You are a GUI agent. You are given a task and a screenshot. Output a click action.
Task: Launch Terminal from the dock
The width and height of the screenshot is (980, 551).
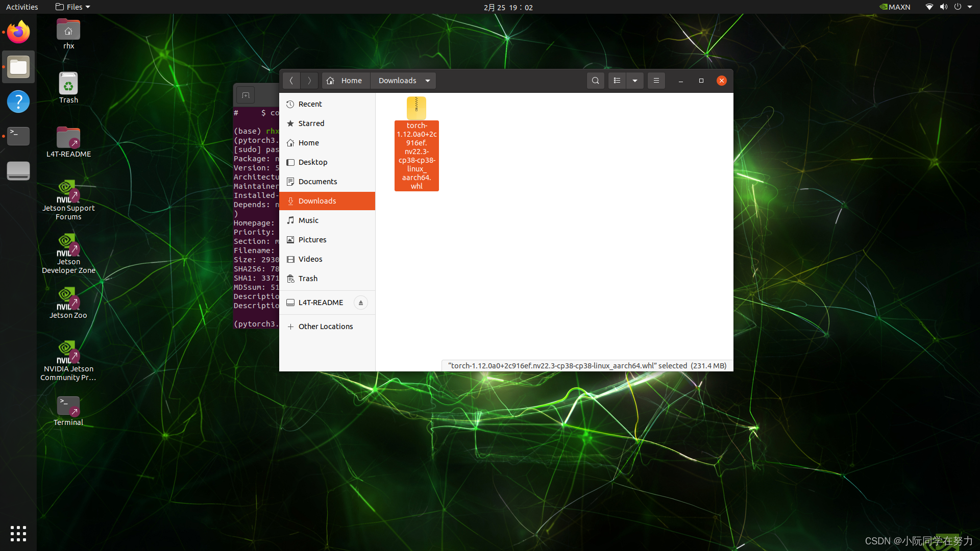pos(18,136)
